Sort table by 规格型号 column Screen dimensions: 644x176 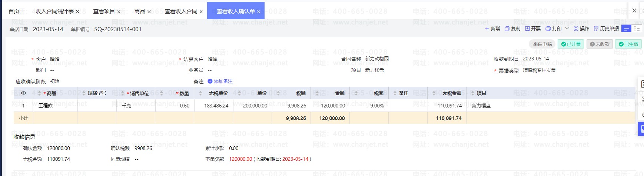click(x=84, y=93)
